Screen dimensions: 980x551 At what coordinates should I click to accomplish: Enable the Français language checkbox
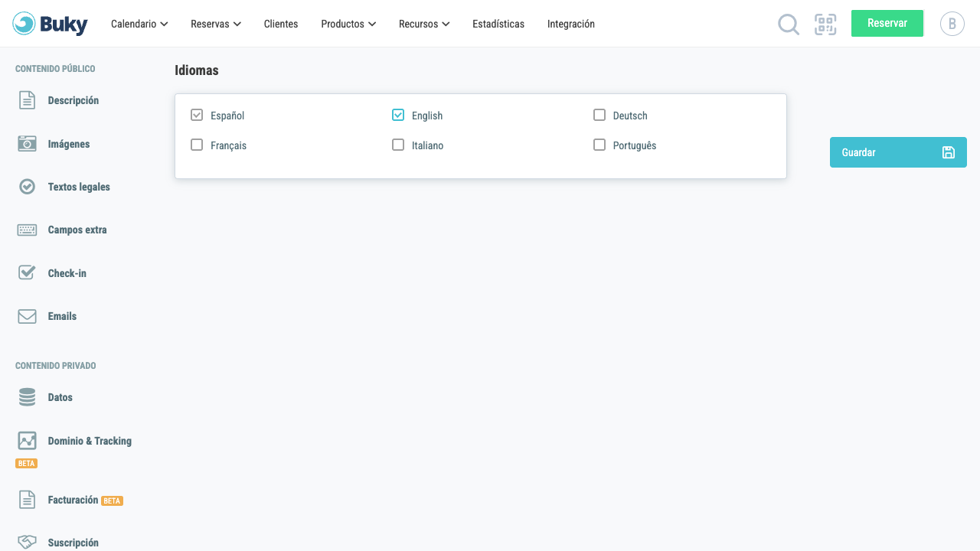(x=197, y=145)
